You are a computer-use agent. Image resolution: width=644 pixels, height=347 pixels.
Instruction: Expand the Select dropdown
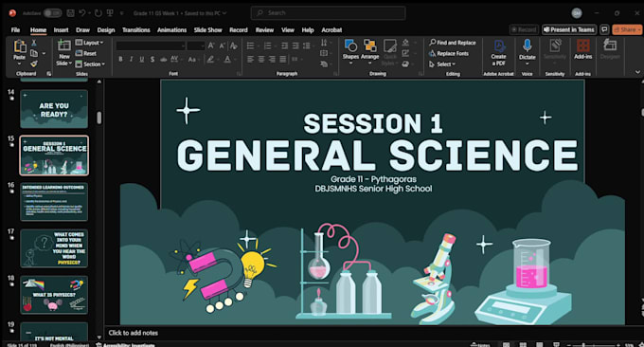point(442,64)
